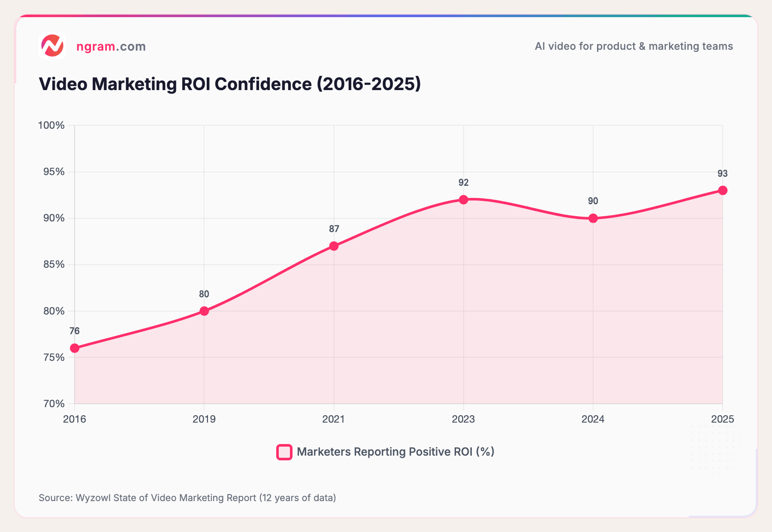Click the 76 value label near 2016

click(74, 331)
